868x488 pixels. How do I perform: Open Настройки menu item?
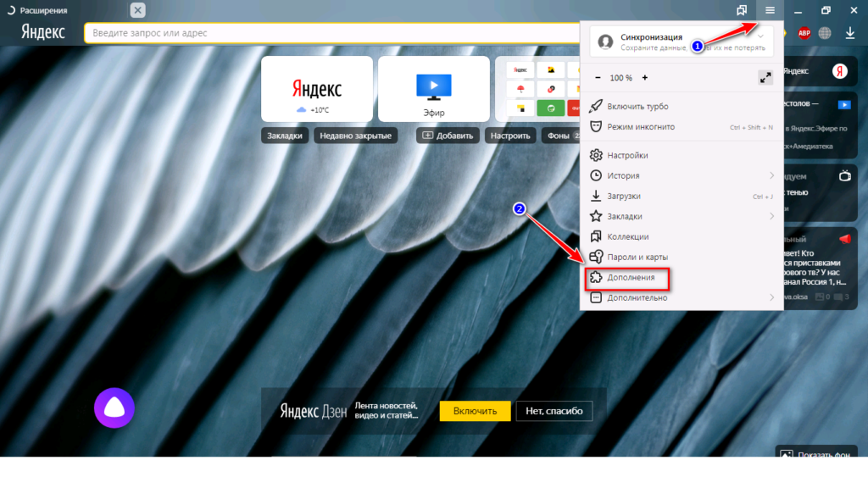[682, 156]
